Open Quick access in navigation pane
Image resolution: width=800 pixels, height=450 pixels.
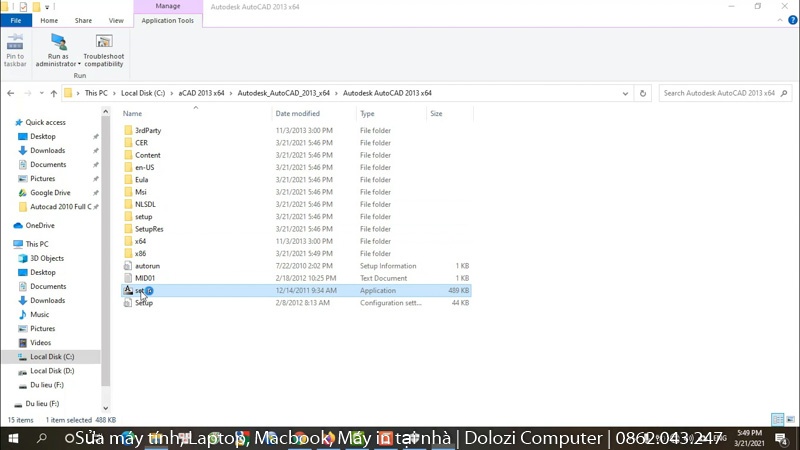click(45, 122)
